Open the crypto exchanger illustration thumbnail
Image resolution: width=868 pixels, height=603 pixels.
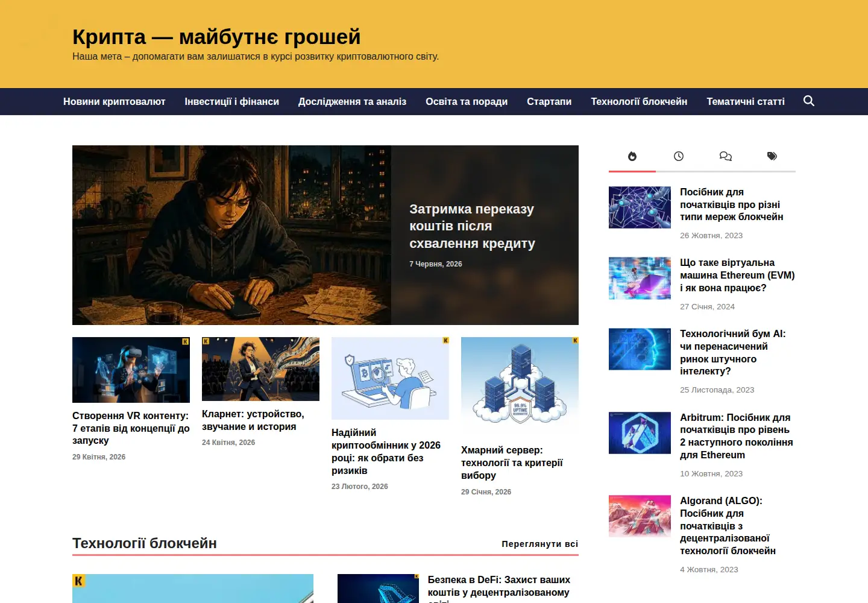[x=390, y=378]
